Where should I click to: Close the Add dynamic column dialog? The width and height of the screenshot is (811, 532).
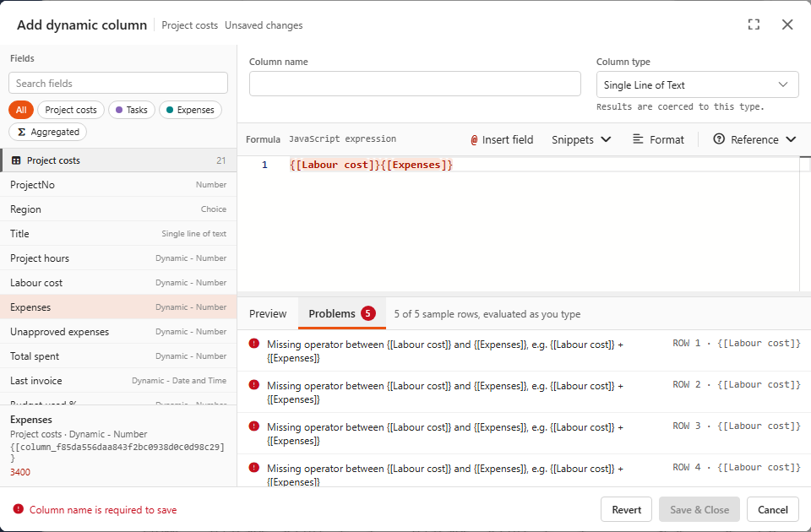(x=787, y=24)
